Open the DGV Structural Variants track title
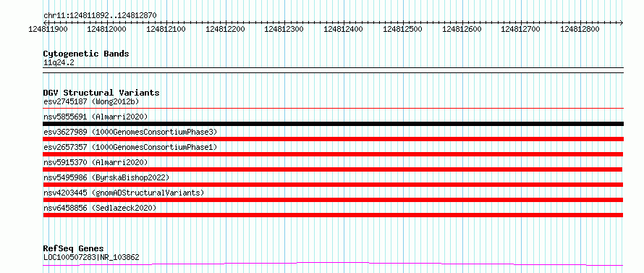This screenshot has height=273, width=644. (101, 93)
